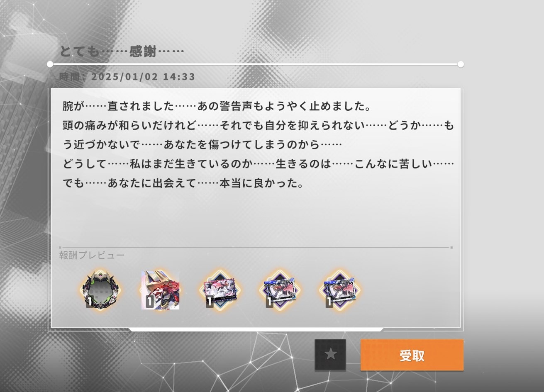This screenshot has height=392, width=544.
Task: Click the line beginning どうして……私はまだ生きている
Action: pyautogui.click(x=258, y=164)
